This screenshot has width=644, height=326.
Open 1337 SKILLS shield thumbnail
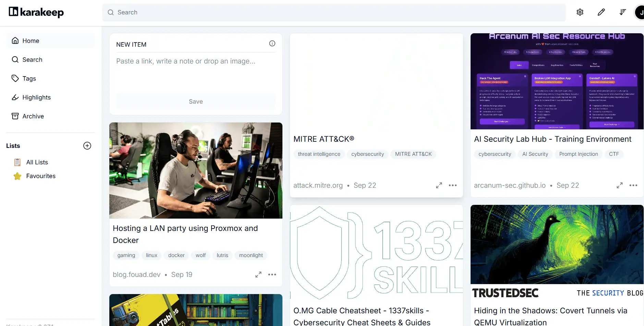(376, 253)
